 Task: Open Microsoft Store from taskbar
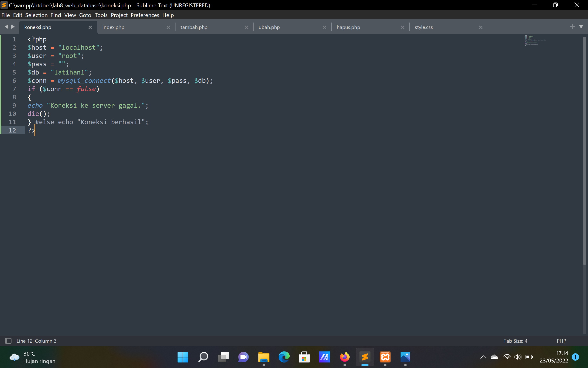[x=304, y=357]
